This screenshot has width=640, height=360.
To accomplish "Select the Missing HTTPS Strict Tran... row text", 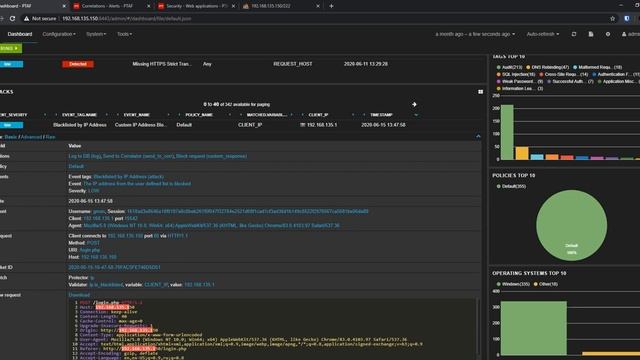I will coord(162,64).
